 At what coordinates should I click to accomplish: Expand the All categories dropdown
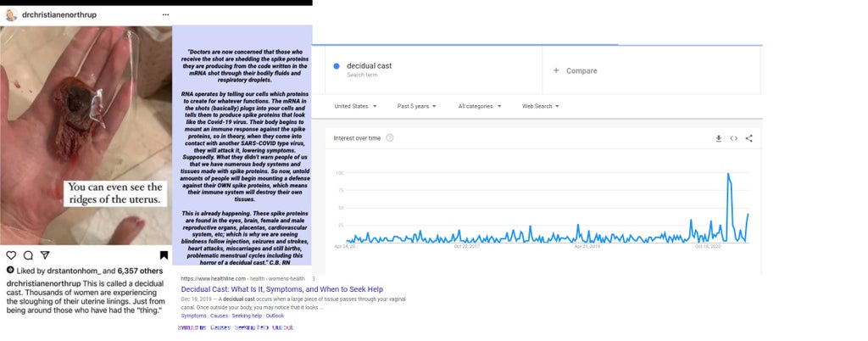tap(480, 106)
